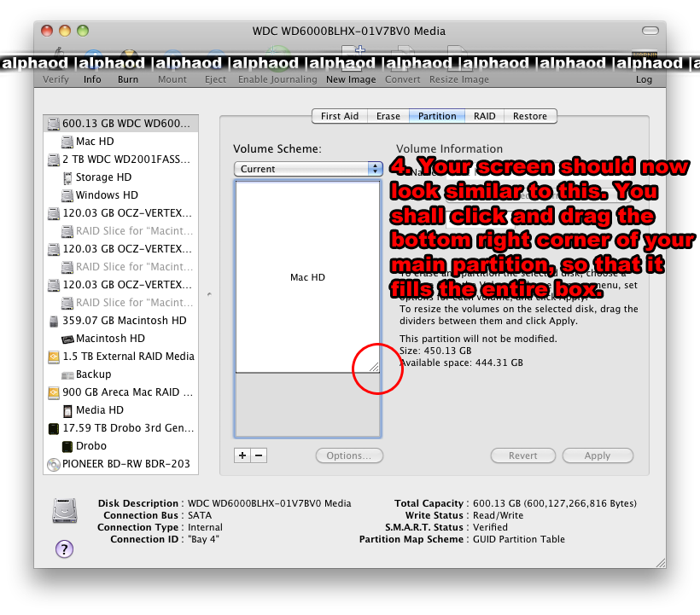Click the Macintosh HD volume icon

[67, 339]
